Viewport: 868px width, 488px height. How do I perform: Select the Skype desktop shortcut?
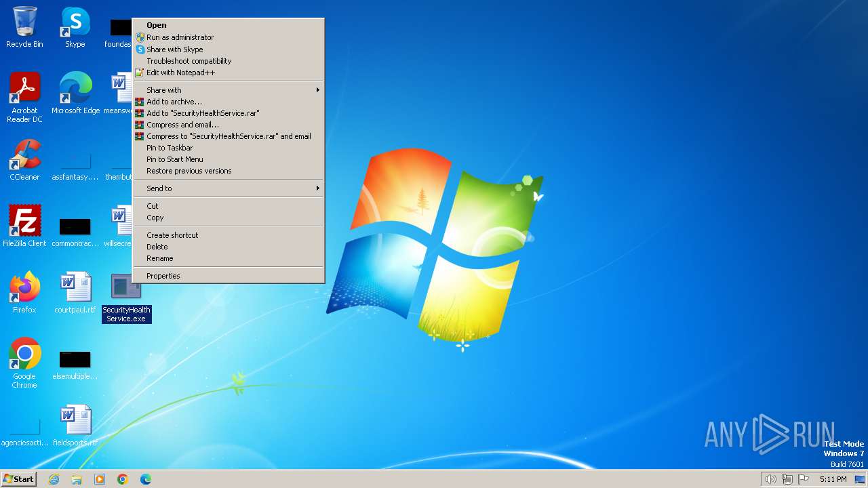[x=75, y=27]
